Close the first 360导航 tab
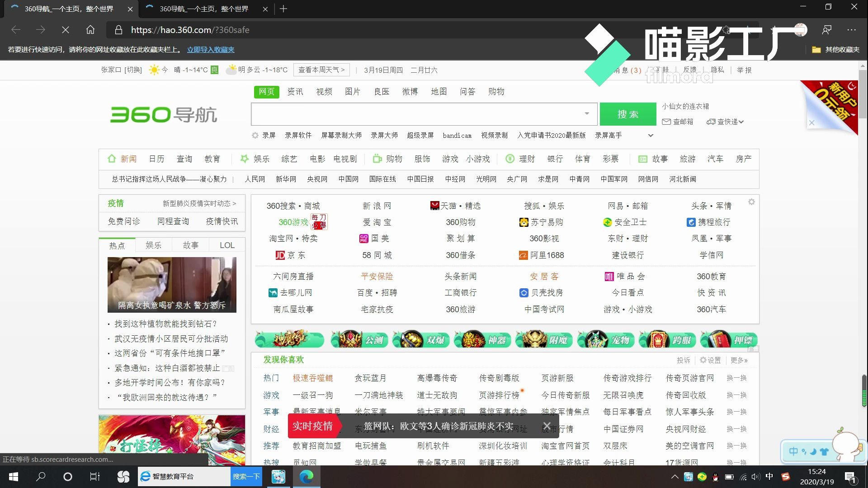Viewport: 868px width, 488px height. pyautogui.click(x=130, y=9)
